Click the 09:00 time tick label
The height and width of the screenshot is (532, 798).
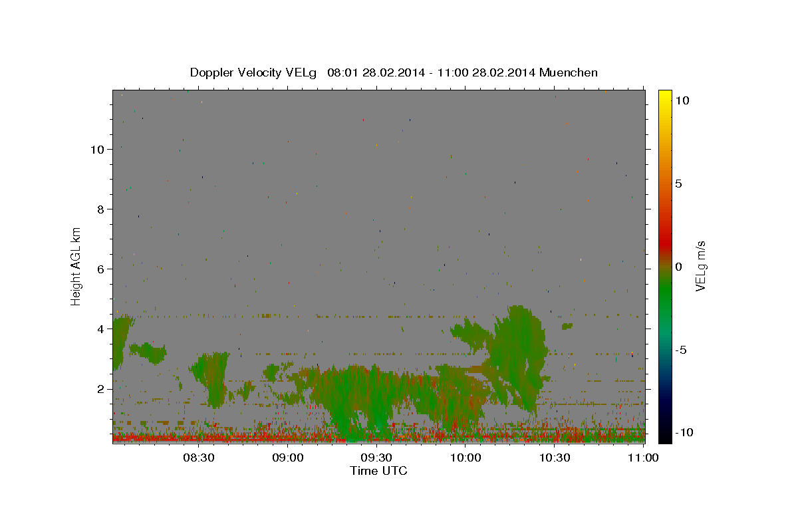[x=288, y=458]
